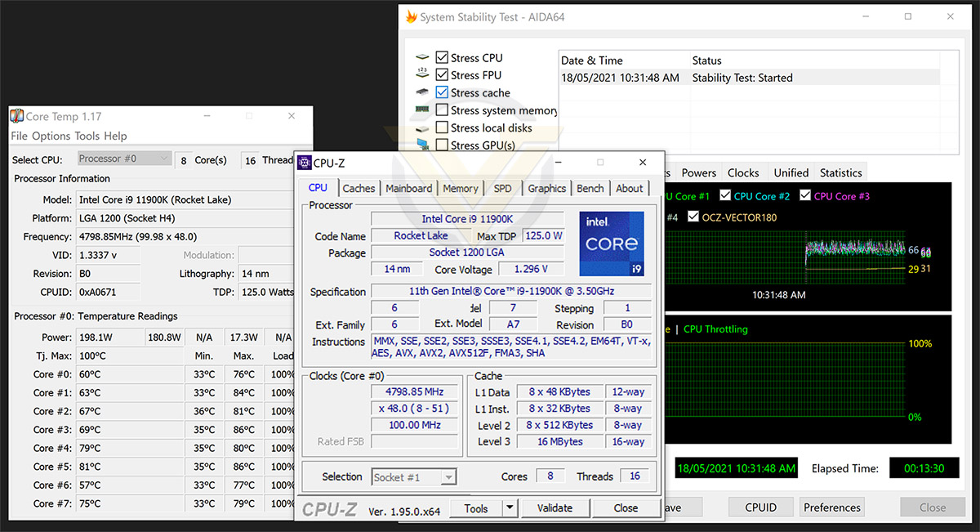Viewport: 980px width, 532px height.
Task: Uncheck the OCZ-VECTOR180 graph checkbox
Action: (x=693, y=217)
